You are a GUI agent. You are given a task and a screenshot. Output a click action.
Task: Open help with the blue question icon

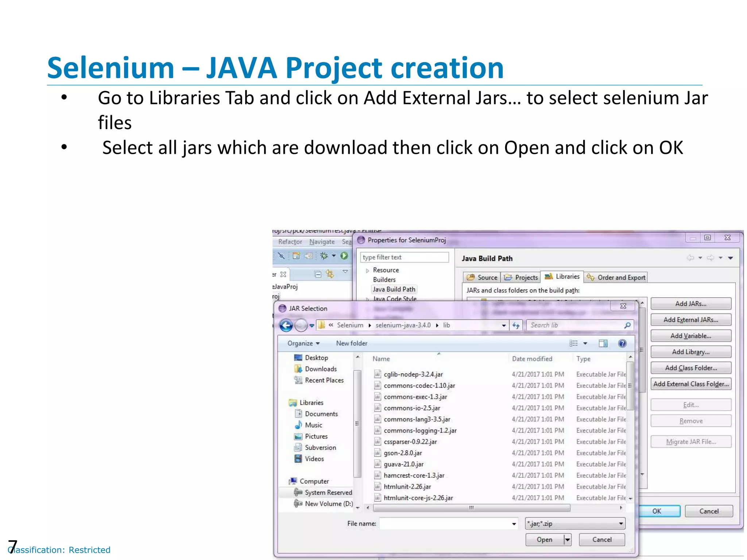(622, 343)
